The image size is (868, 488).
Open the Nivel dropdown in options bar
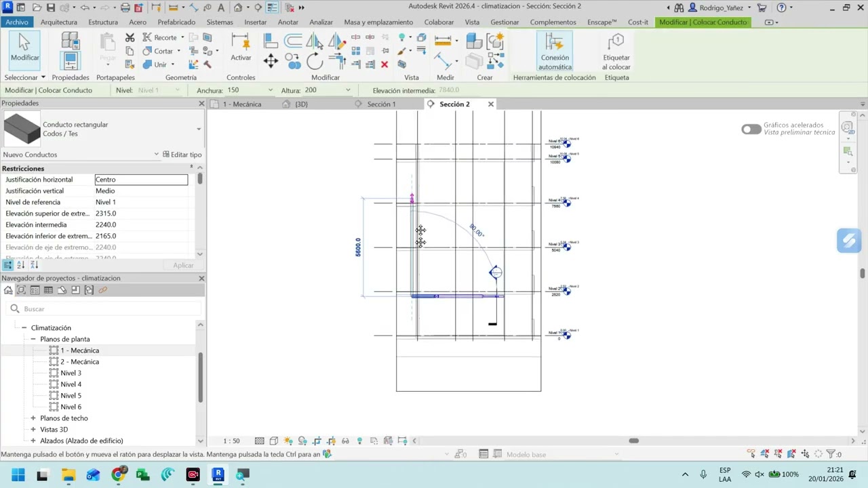coord(179,90)
